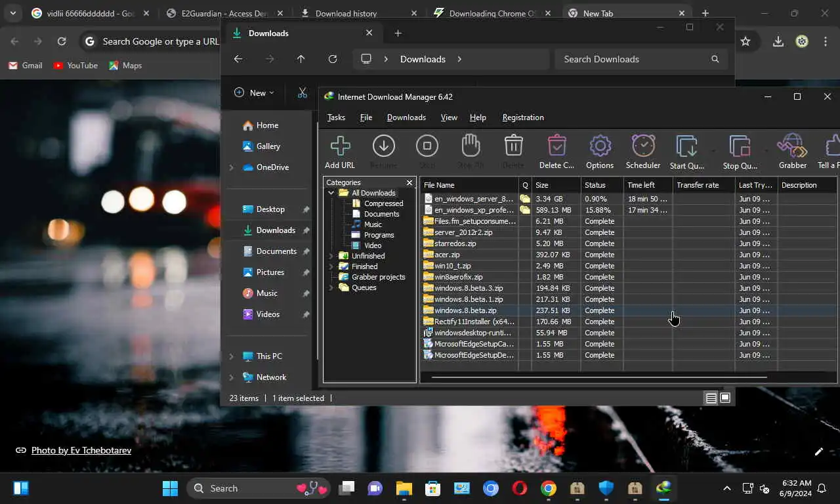
Task: Focus the Search Downloads field
Action: 641,59
